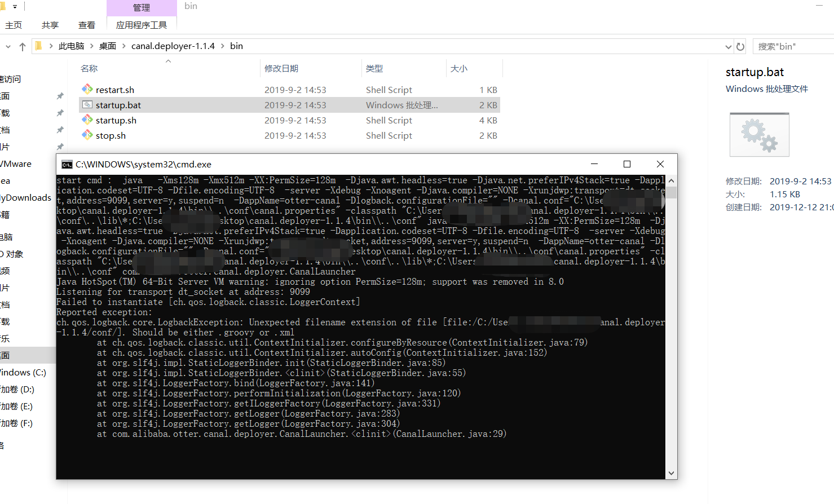
Task: Click cmd window scrollbar down arrow
Action: [x=671, y=473]
